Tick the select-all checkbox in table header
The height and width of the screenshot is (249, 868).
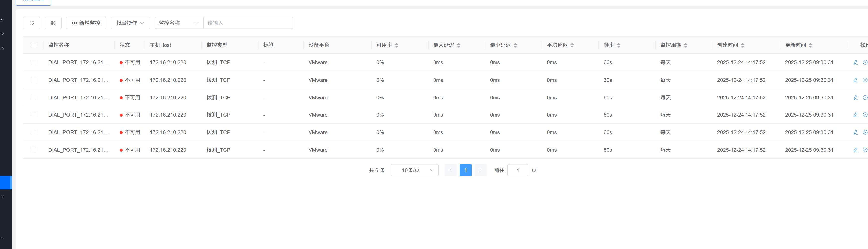[33, 45]
